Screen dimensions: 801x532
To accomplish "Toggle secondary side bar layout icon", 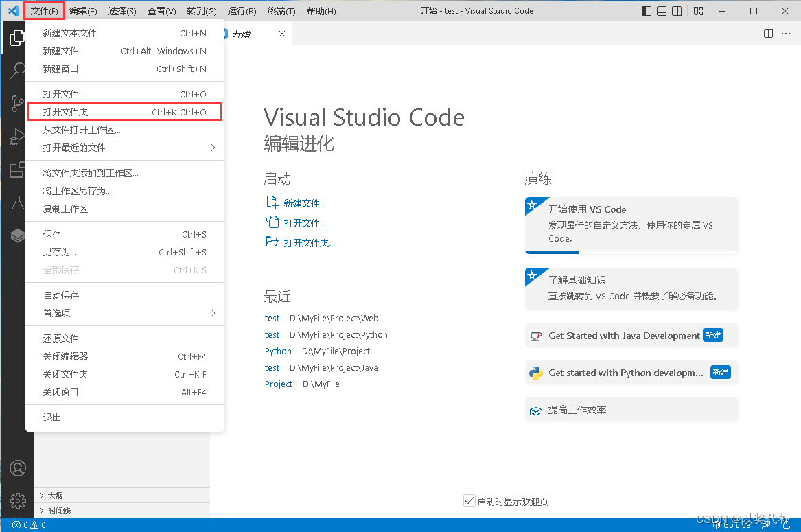I will (677, 11).
